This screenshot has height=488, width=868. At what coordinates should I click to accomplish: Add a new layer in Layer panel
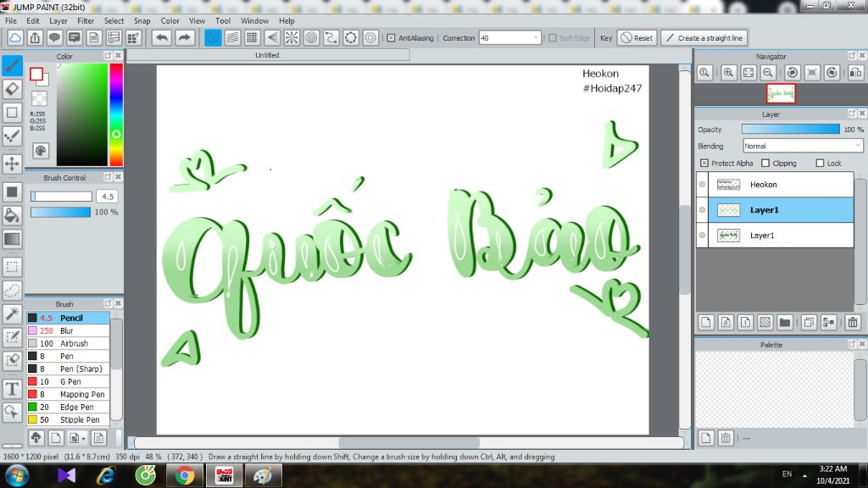click(706, 322)
